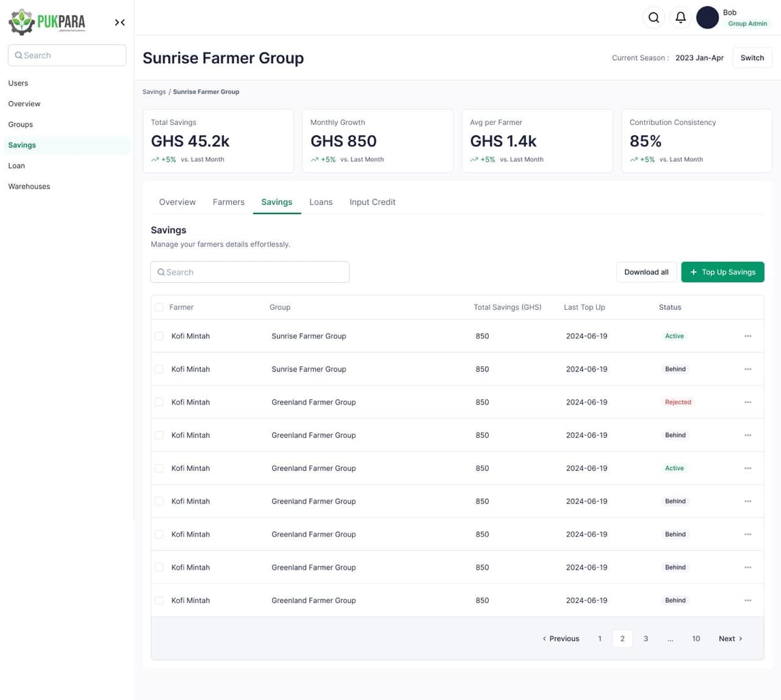Tick the select-all checkbox in table header
Screen dimensions: 781x700
[159, 307]
